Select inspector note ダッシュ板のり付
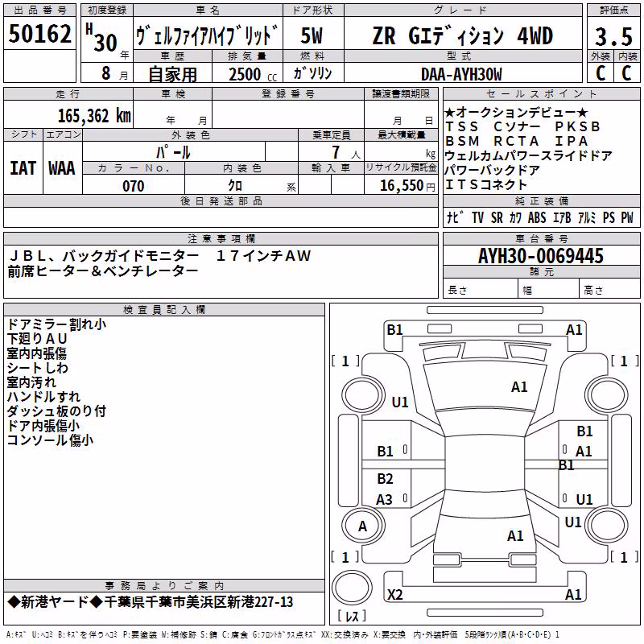Viewport: 644px width, 644px height. [x=56, y=411]
